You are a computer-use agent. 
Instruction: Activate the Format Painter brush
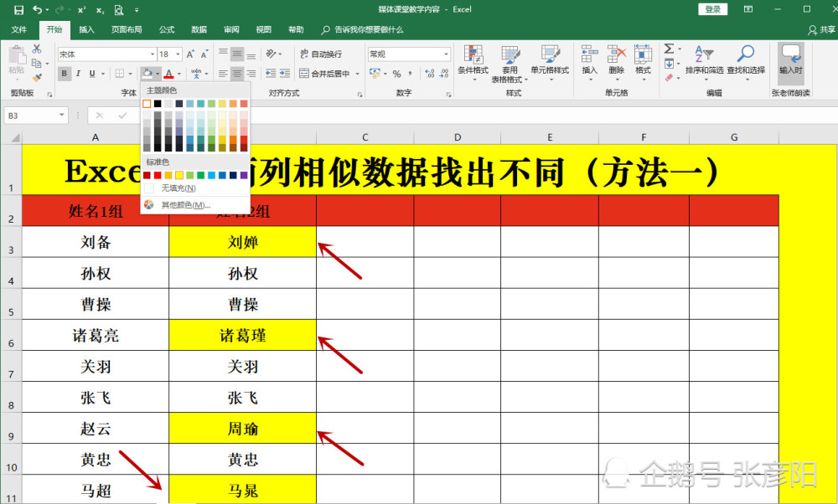coord(36,78)
